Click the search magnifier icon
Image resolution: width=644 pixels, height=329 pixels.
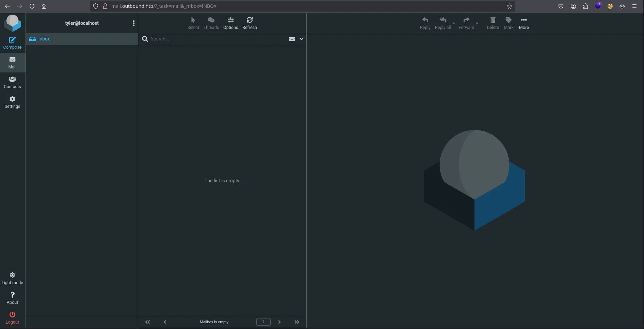click(x=145, y=39)
